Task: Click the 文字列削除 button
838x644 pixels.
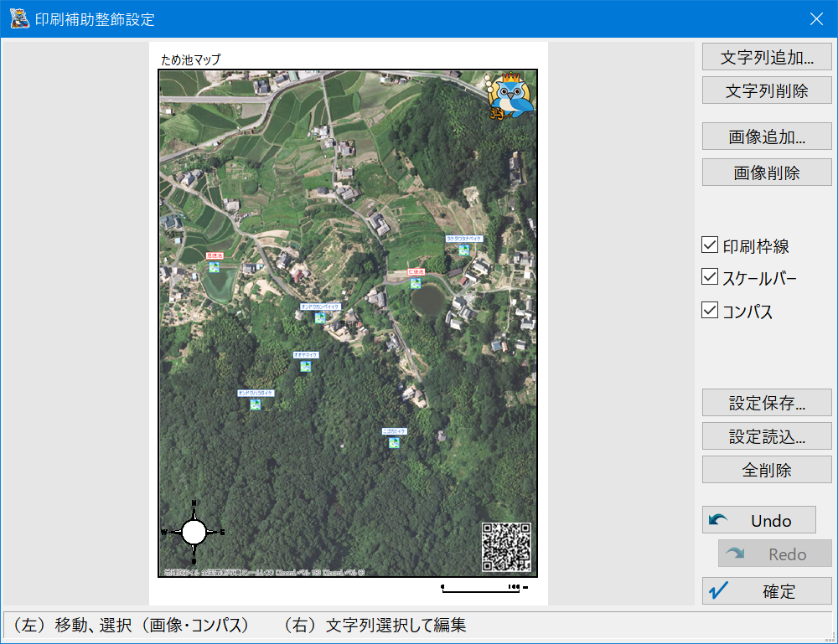Action: (x=767, y=91)
